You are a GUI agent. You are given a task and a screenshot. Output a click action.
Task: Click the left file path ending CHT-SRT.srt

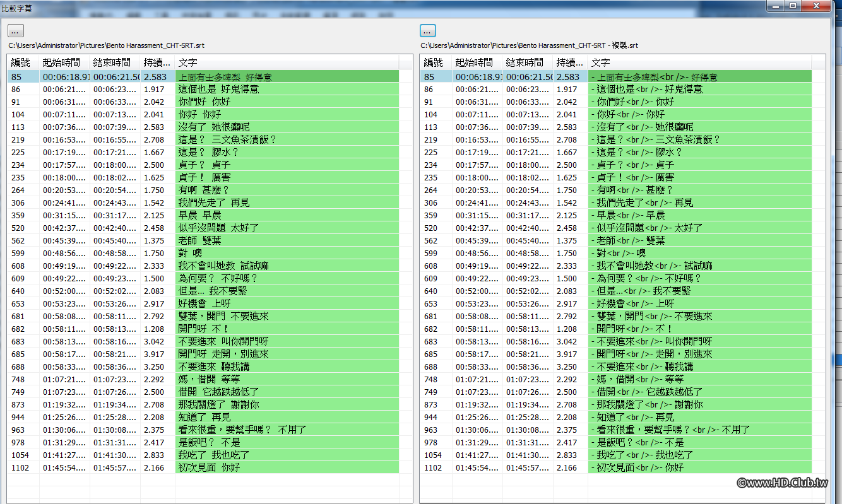(106, 45)
